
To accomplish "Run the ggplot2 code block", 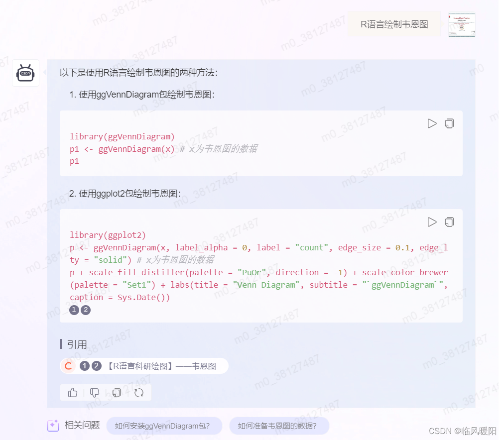I will (431, 222).
